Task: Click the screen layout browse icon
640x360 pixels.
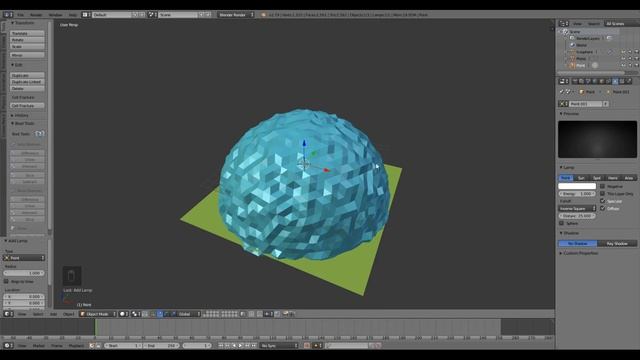Action: 85,15
